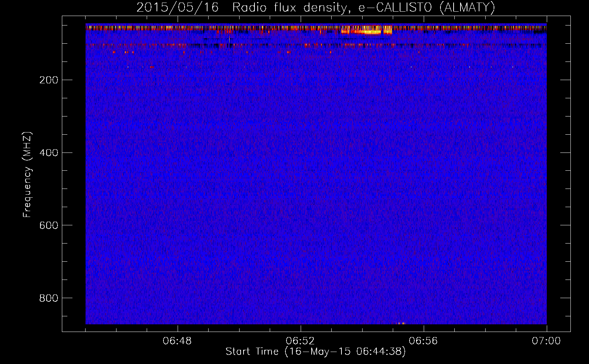Click the 06:48 time tick label

[x=177, y=341]
